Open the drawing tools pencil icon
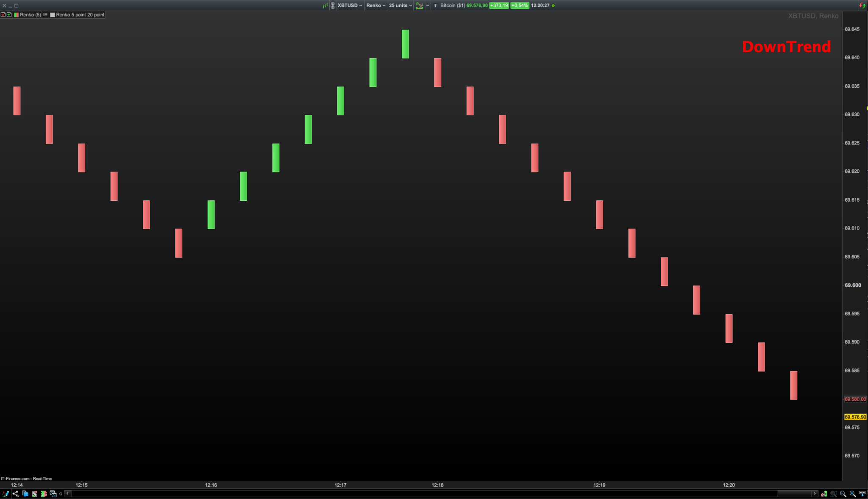The width and height of the screenshot is (868, 499). [5, 493]
